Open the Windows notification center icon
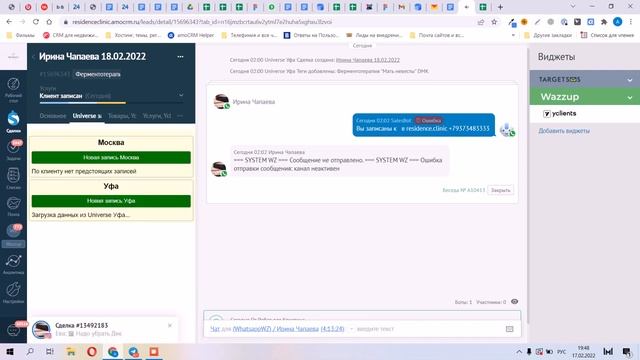This screenshot has width=640, height=360. 627,351
